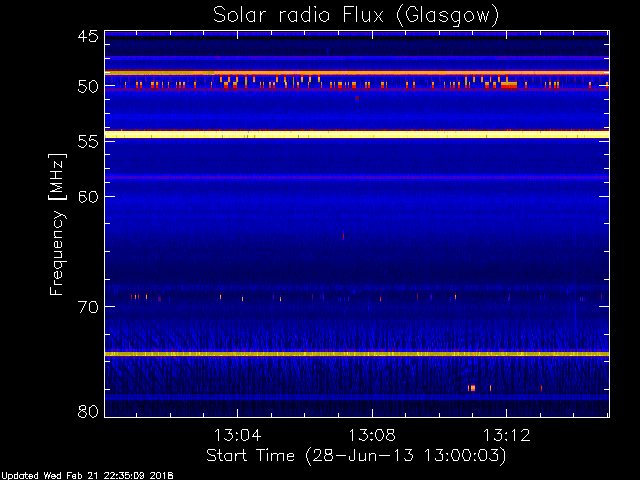Click the frequency tick label 60

point(88,197)
